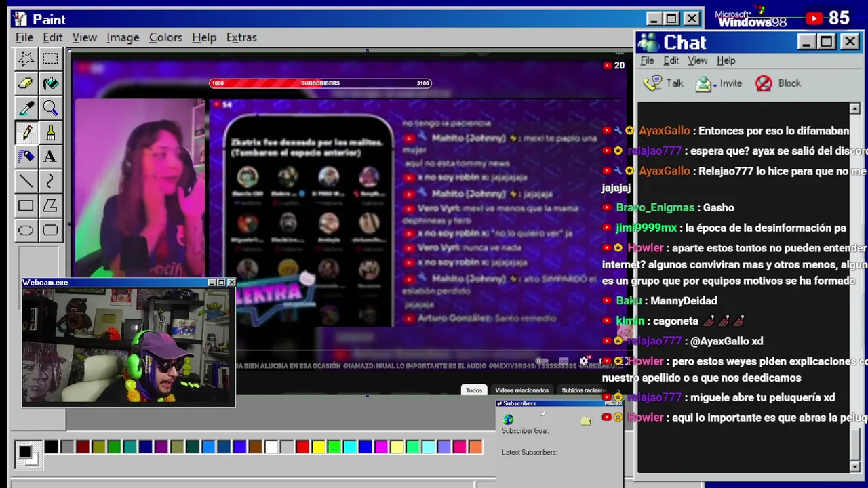Pick the Curve tool
The image size is (868, 488).
click(50, 181)
